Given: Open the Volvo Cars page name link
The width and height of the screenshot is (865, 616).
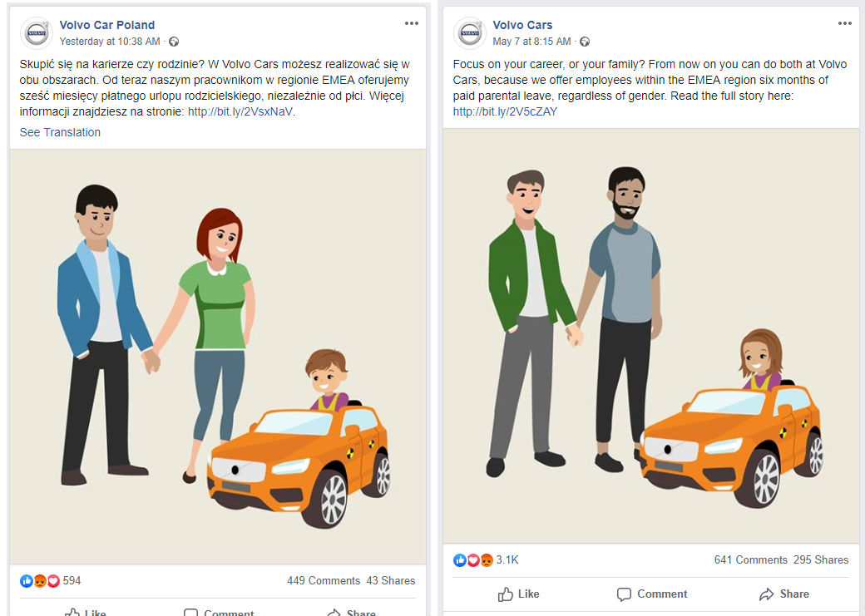Looking at the screenshot, I should [x=522, y=25].
